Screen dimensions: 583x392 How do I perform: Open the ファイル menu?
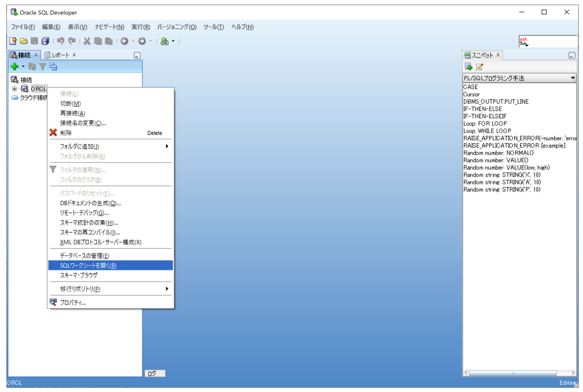point(23,27)
